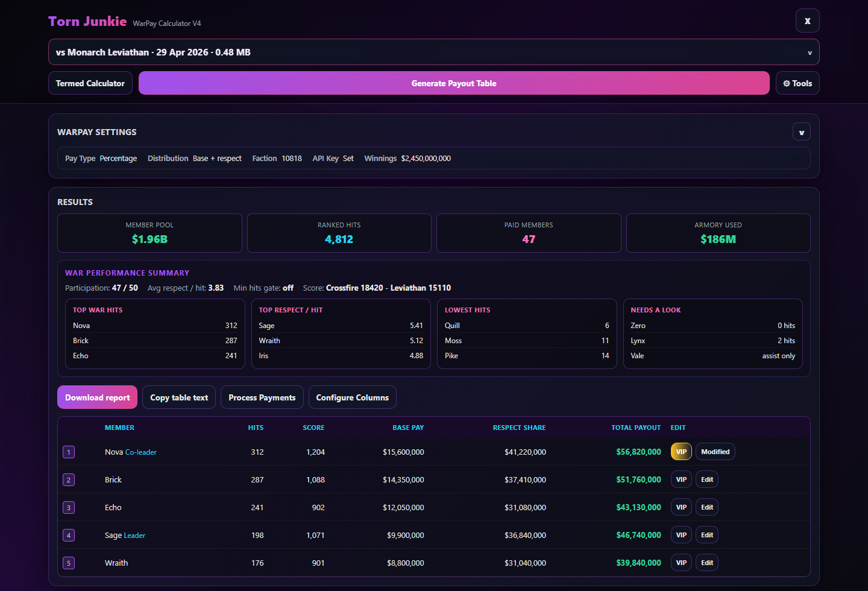Viewport: 868px width, 591px height.
Task: Collapse the WarPay Settings panel
Action: click(801, 132)
